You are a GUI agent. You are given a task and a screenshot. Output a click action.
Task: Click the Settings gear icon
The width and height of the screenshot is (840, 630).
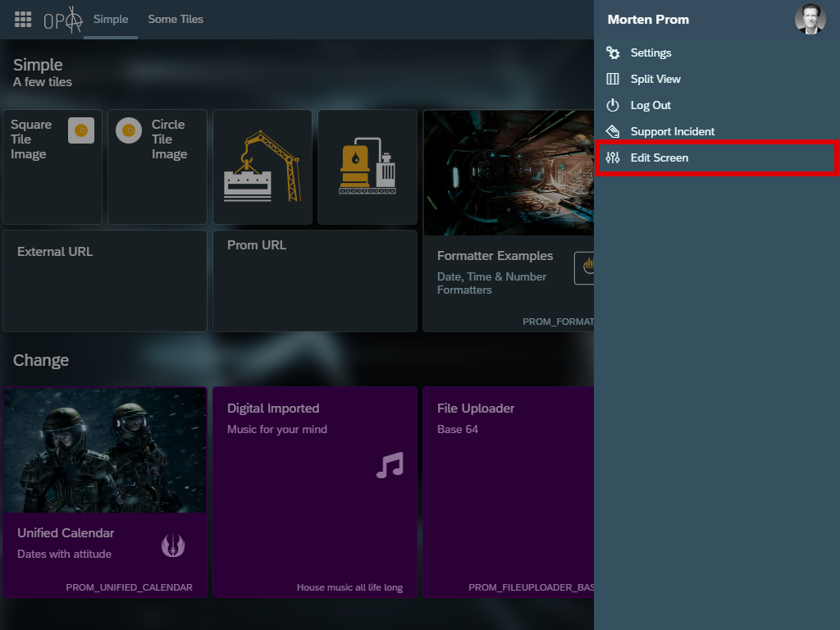click(x=613, y=52)
